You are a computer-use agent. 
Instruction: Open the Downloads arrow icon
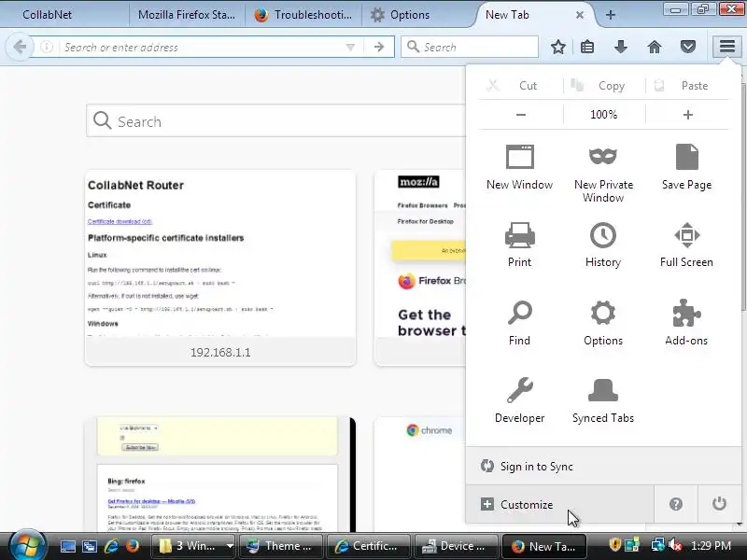coord(620,47)
